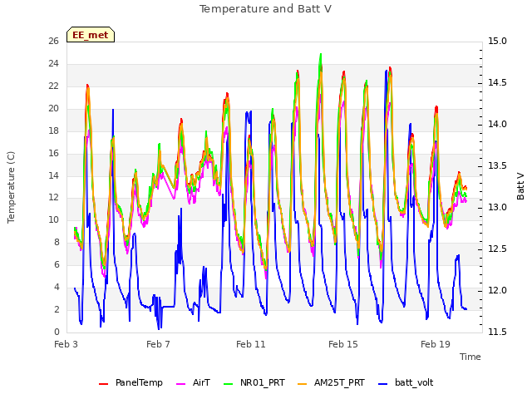The image size is (532, 399).
Task: Toggle the AirT legend entry
Action: pos(194,382)
